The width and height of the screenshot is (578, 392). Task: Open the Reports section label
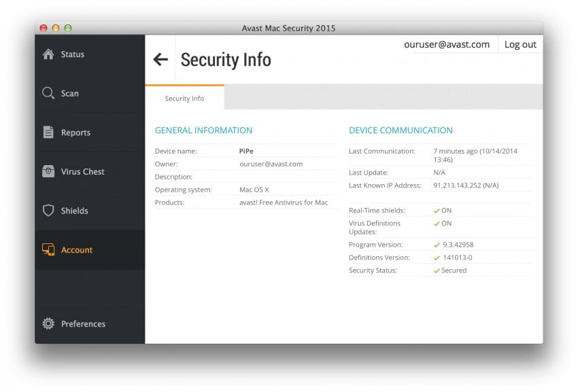click(75, 132)
